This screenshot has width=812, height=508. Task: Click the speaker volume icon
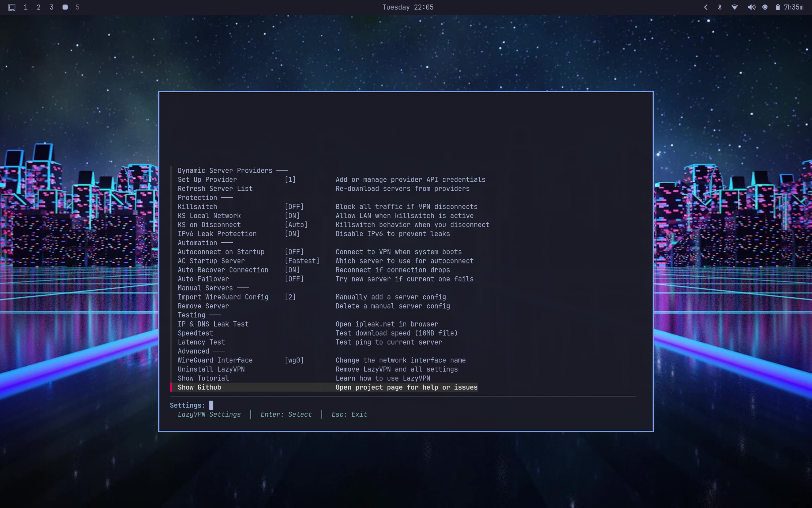[x=751, y=7]
